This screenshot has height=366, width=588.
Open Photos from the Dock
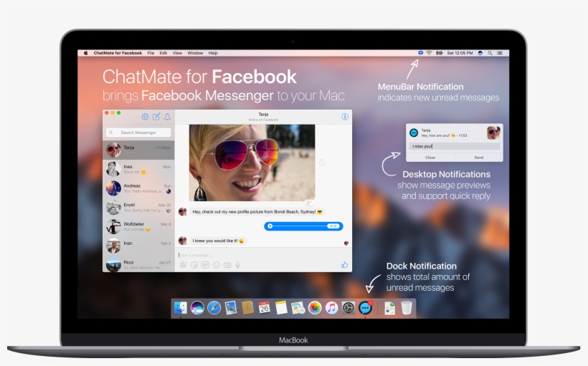315,308
